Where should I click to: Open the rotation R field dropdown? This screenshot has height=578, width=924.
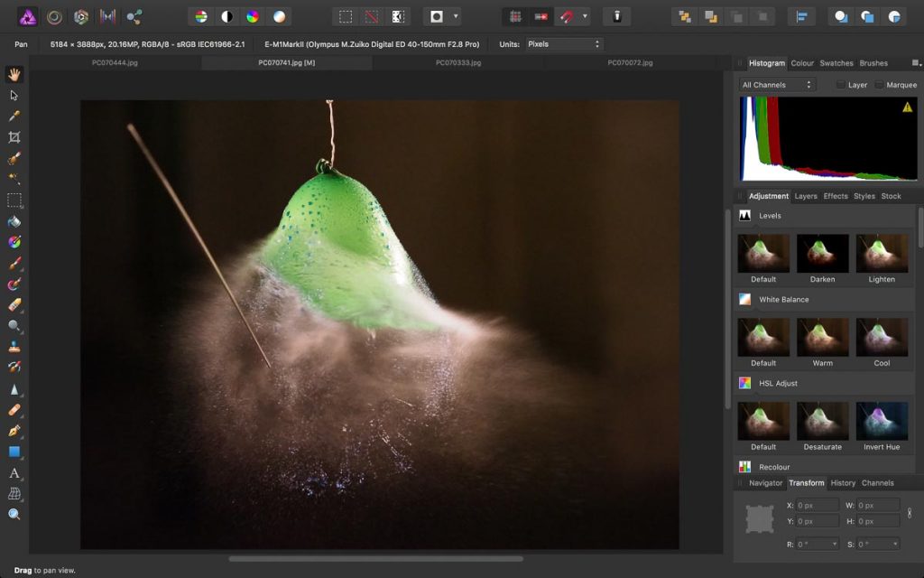pyautogui.click(x=834, y=544)
